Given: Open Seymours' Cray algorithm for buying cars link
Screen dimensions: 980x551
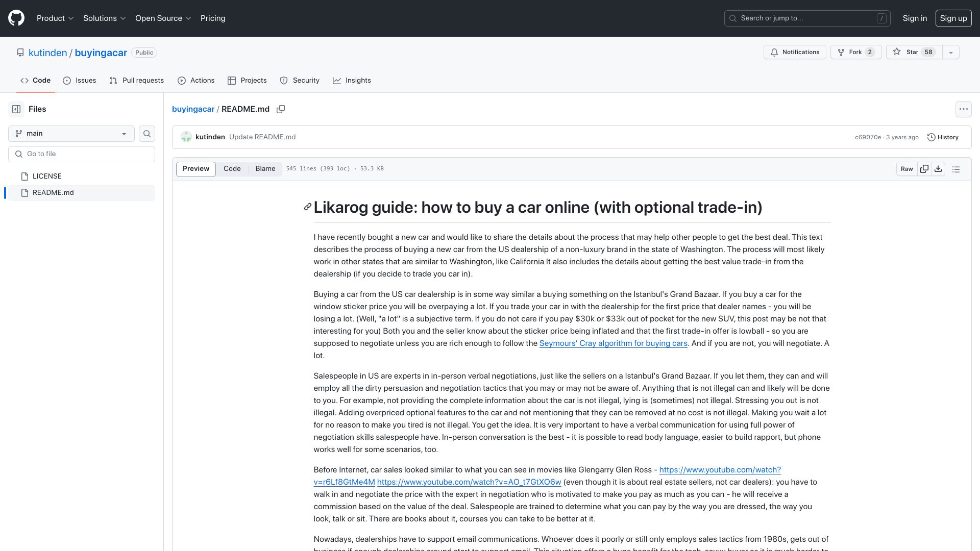Looking at the screenshot, I should (x=614, y=343).
